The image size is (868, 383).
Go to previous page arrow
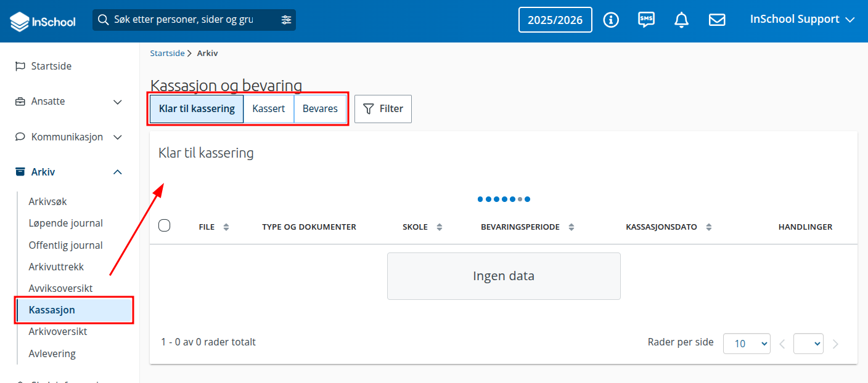pyautogui.click(x=782, y=344)
